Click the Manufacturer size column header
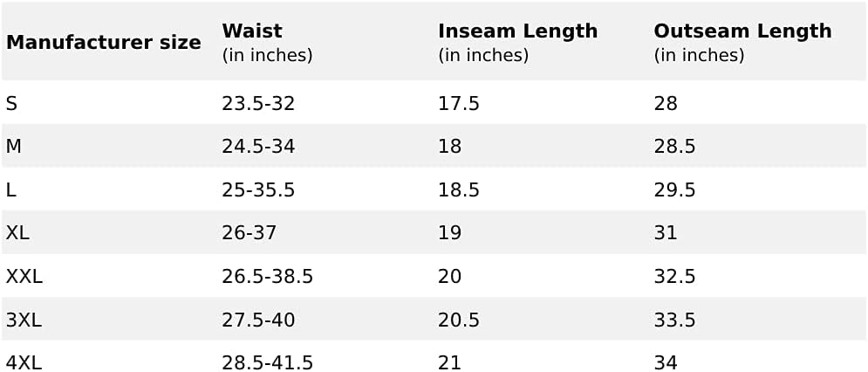Screen dimensions: 868x372 coord(104,43)
